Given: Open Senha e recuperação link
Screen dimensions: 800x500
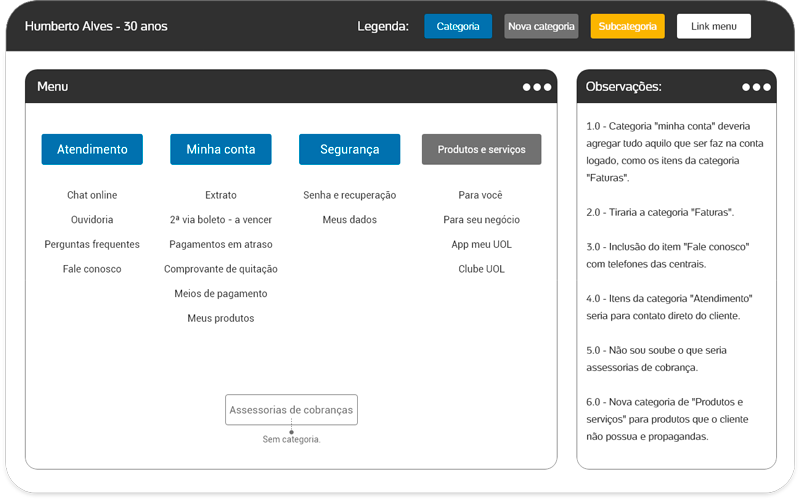Looking at the screenshot, I should click(x=349, y=195).
